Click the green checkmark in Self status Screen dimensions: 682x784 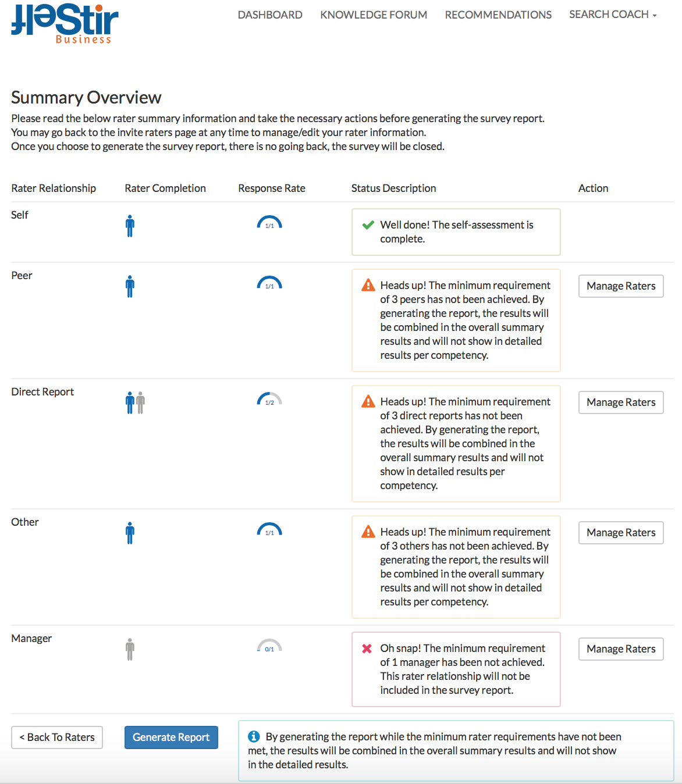point(368,225)
